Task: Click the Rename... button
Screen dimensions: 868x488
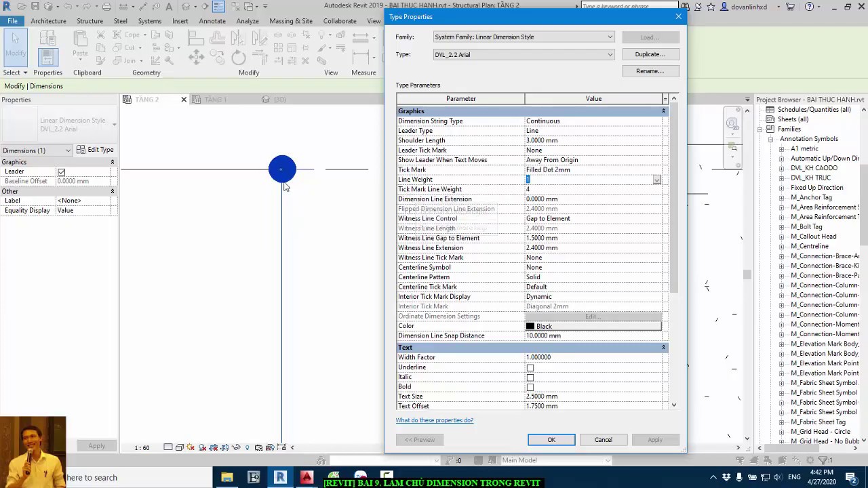Action: (x=650, y=71)
